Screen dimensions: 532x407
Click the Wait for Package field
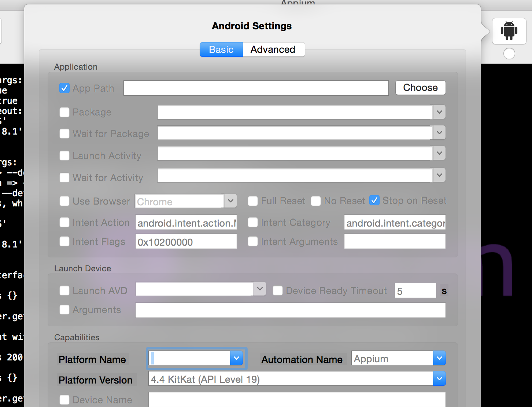(295, 133)
